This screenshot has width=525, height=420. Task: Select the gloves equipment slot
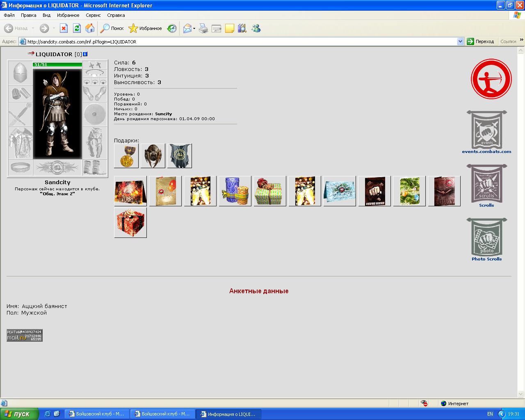point(95,94)
